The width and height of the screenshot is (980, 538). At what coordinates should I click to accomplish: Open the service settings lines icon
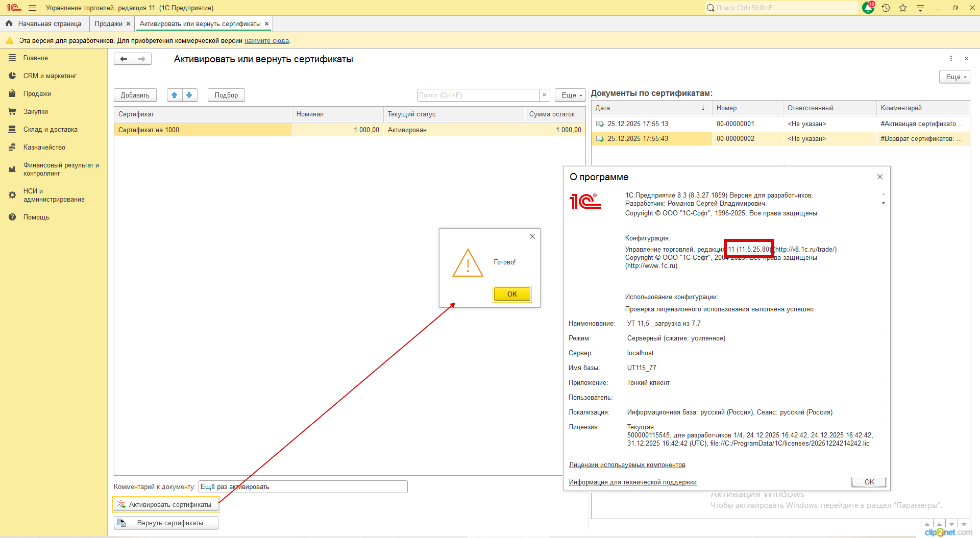coord(920,8)
